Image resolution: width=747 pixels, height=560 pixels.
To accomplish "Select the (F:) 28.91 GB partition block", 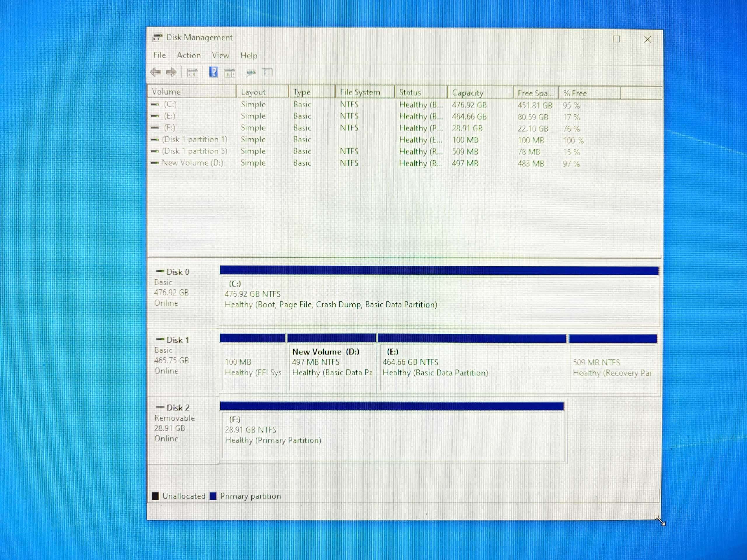I will (392, 431).
